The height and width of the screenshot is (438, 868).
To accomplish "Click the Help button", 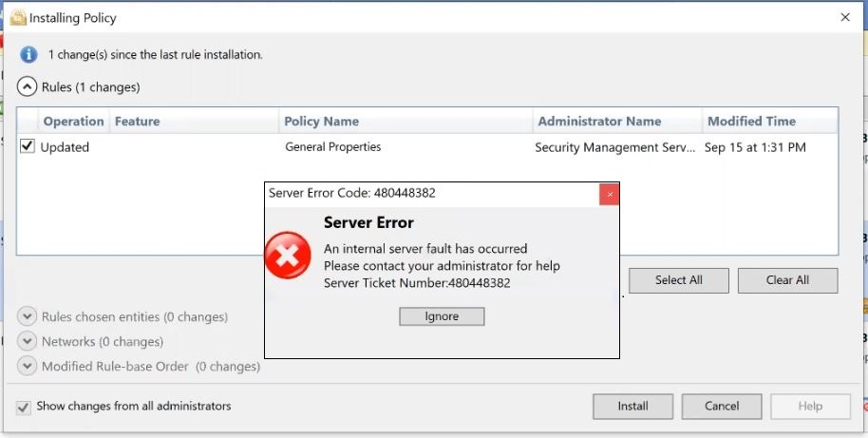I will click(810, 407).
